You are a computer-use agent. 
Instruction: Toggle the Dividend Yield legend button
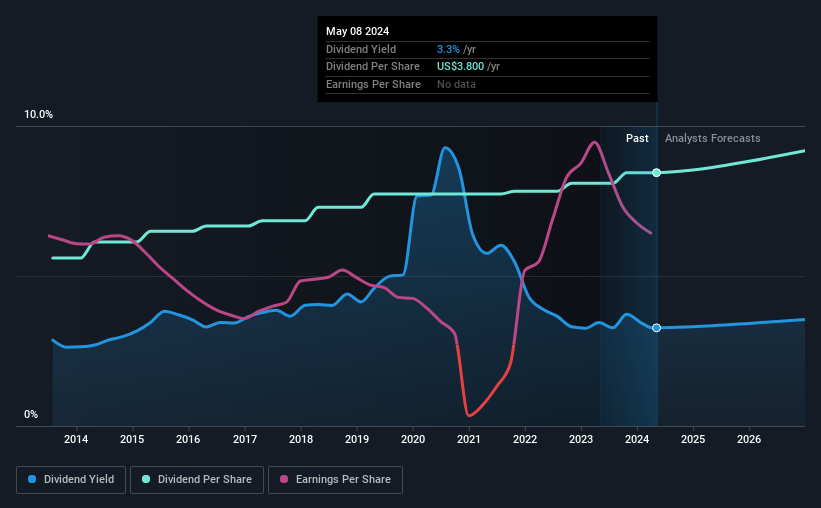(x=71, y=480)
